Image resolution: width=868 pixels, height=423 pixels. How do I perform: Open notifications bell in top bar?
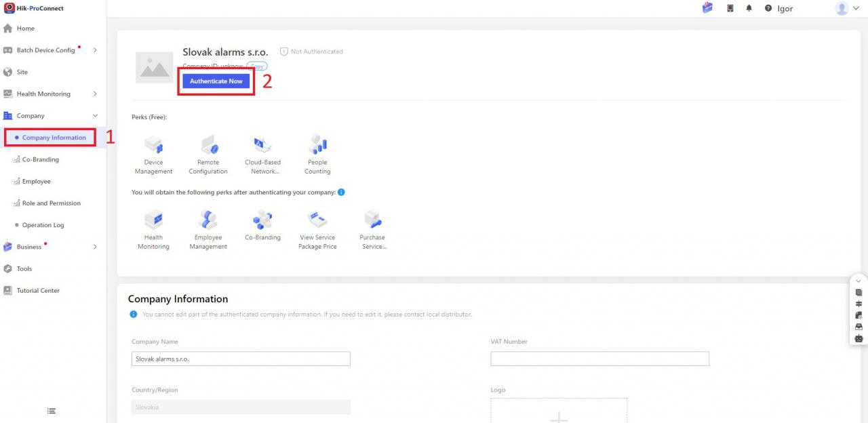point(749,8)
